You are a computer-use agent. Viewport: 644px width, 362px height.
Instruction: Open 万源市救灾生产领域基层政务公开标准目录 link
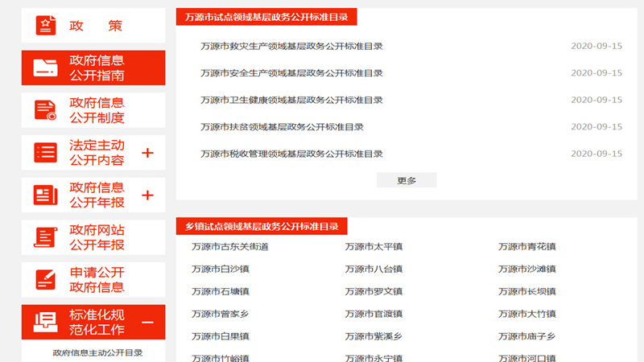[291, 46]
